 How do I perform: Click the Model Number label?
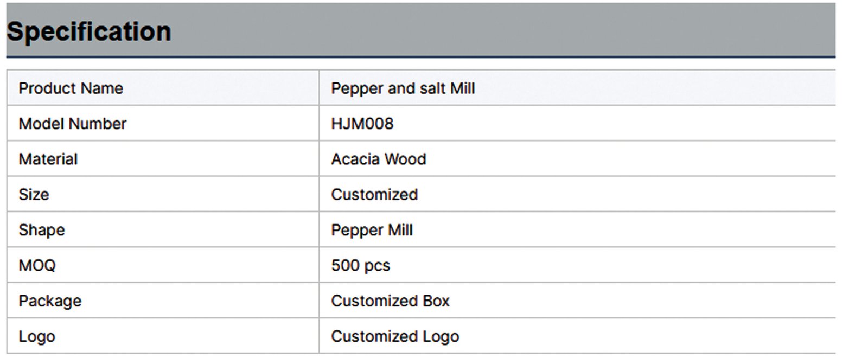[x=72, y=124]
